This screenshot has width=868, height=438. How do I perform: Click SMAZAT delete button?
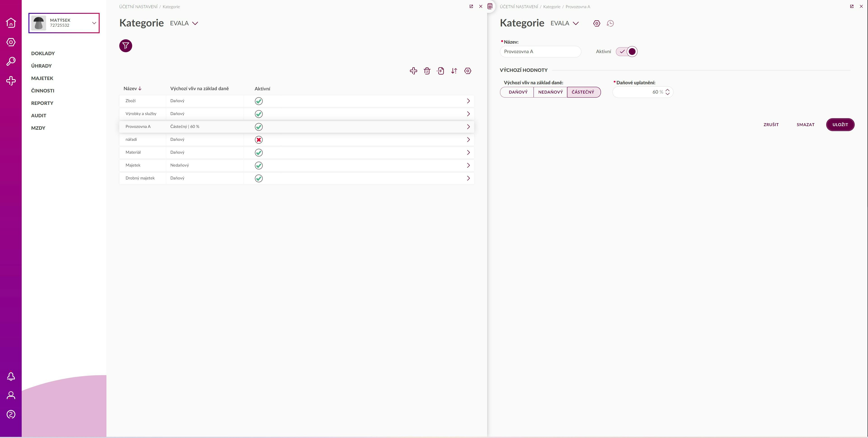(805, 125)
